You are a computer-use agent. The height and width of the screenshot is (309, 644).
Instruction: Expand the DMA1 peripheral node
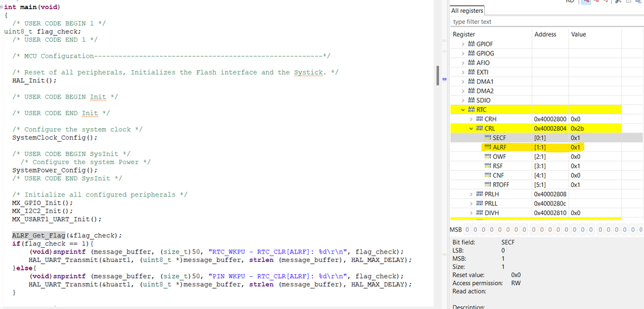[x=463, y=82]
